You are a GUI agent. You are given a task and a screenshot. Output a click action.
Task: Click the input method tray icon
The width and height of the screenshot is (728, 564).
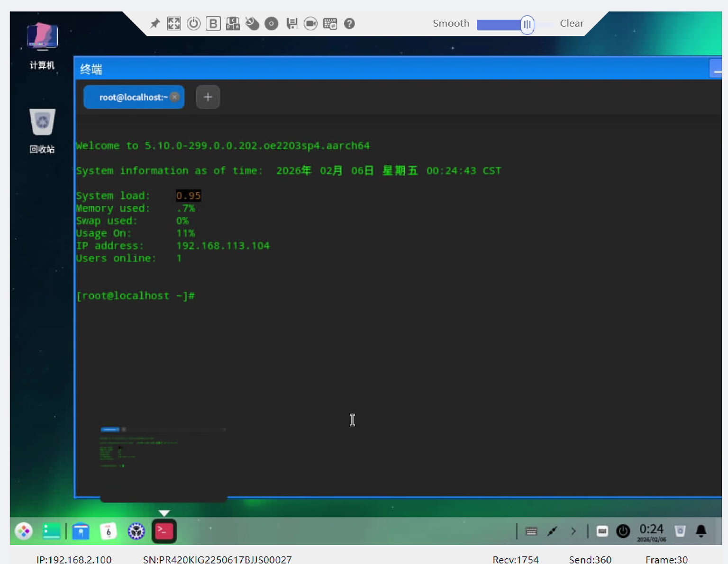coord(602,531)
